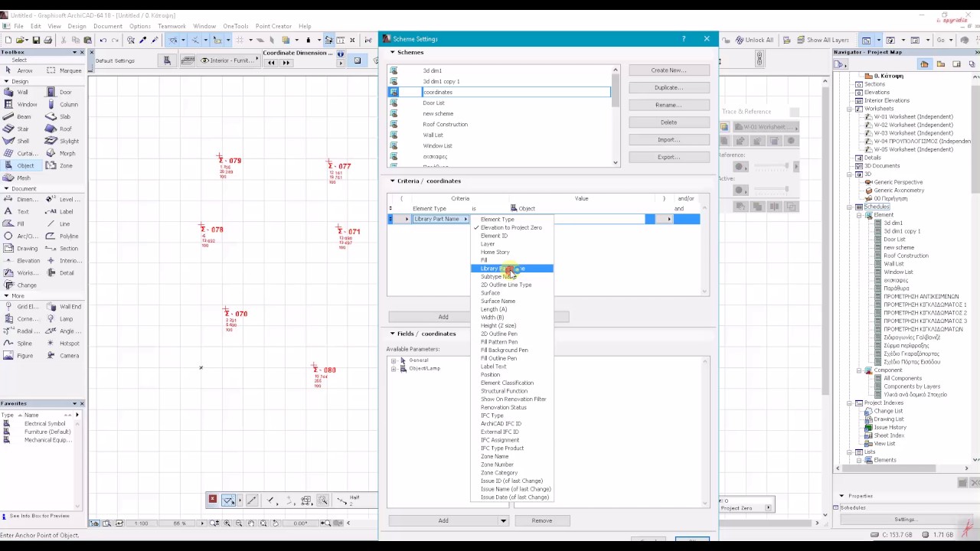The height and width of the screenshot is (551, 980).
Task: Select the Roof Construction scheme row
Action: pos(499,124)
